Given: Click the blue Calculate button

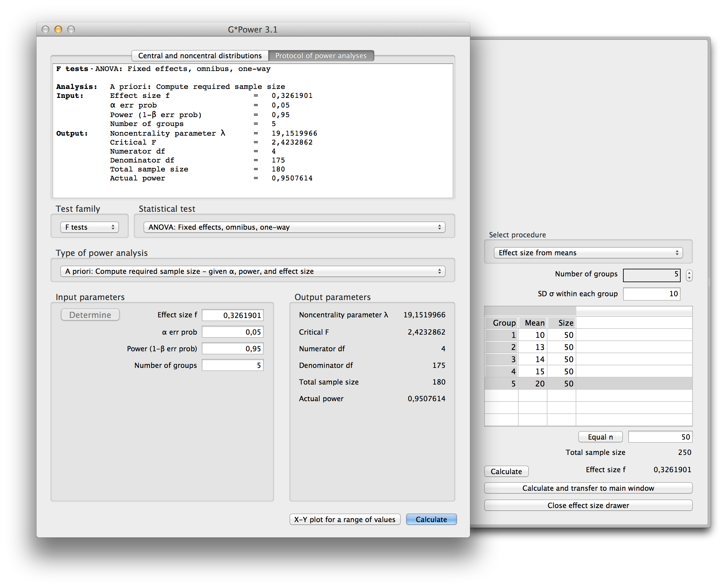Looking at the screenshot, I should pyautogui.click(x=431, y=519).
